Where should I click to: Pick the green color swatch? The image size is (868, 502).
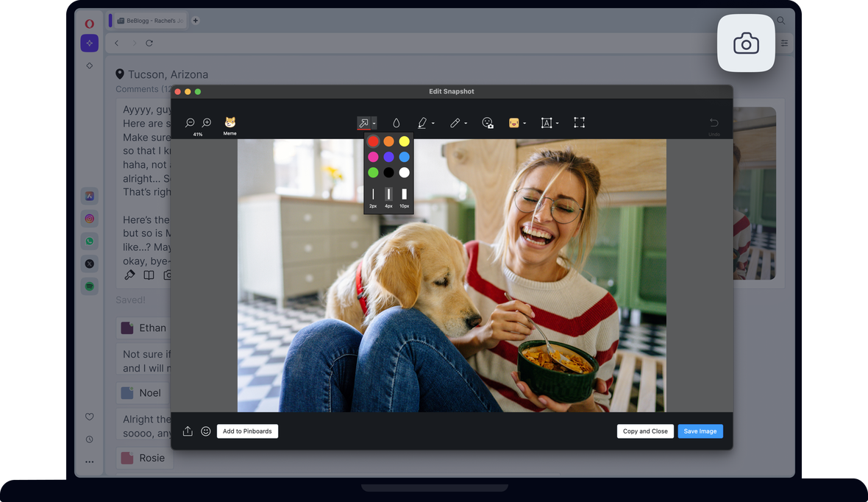(x=373, y=172)
